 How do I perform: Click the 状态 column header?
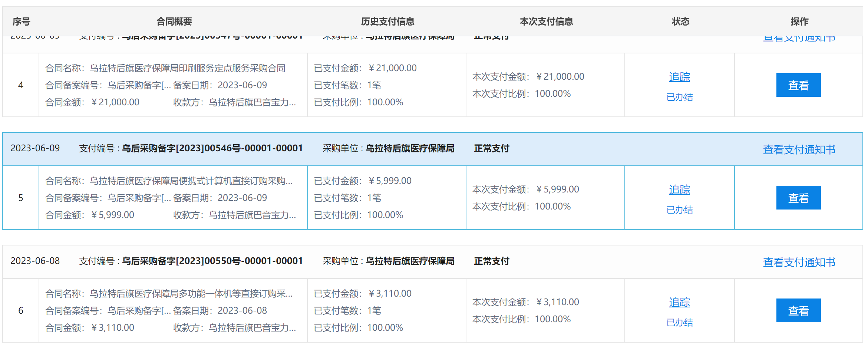681,21
